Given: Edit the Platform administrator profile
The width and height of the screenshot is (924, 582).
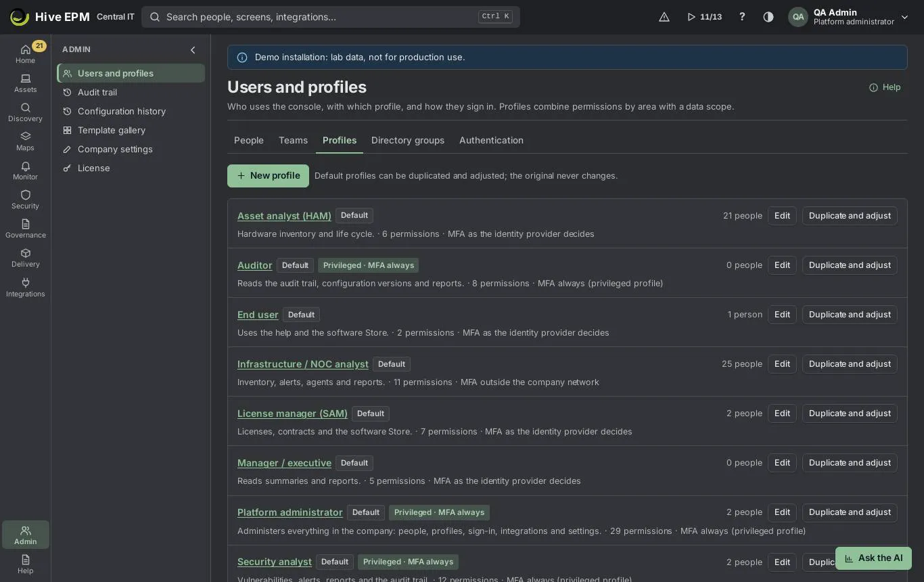Looking at the screenshot, I should 782,512.
